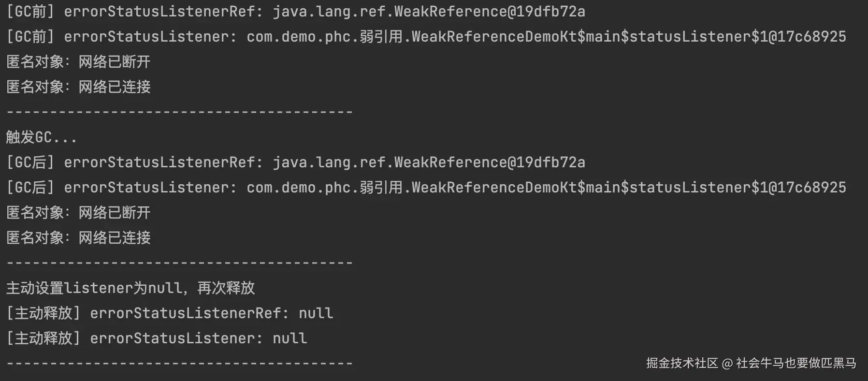Click WeakReference@19dfb72a in the GC前 line
The height and width of the screenshot is (381, 868).
tap(489, 12)
